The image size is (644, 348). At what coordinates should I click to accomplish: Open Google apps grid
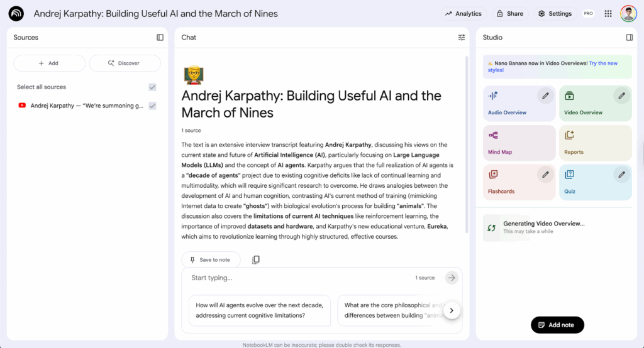click(608, 14)
